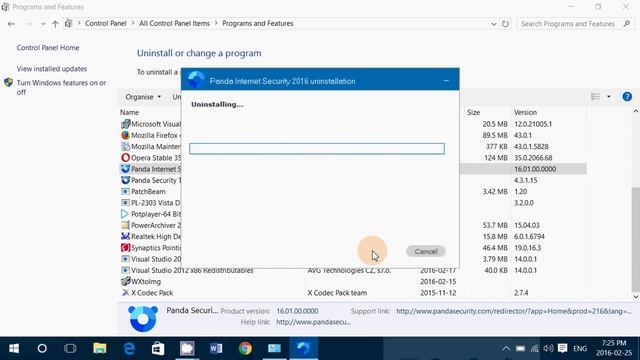This screenshot has width=640, height=360.
Task: Select the Microsoft Visual entry icon
Action: pyautogui.click(x=125, y=124)
